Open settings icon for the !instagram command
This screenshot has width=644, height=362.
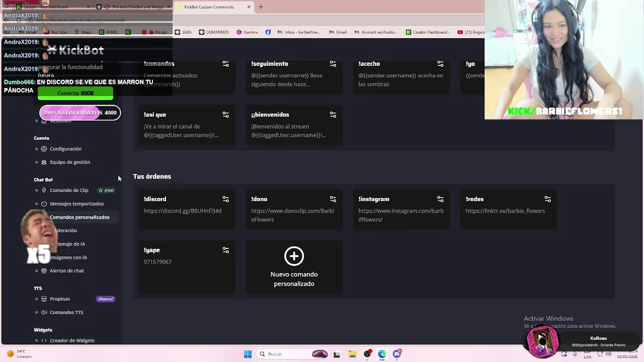point(440,199)
